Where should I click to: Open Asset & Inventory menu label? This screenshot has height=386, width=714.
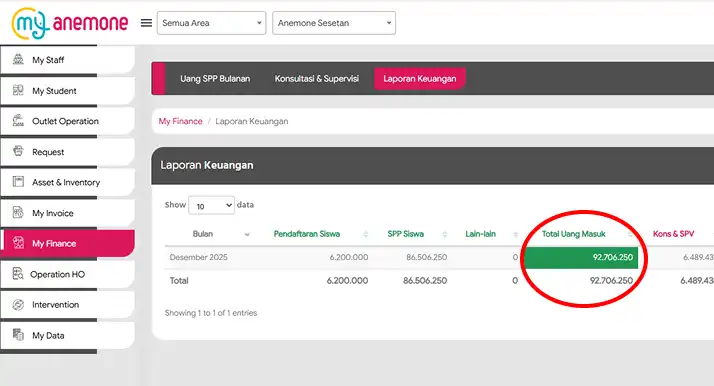[66, 183]
